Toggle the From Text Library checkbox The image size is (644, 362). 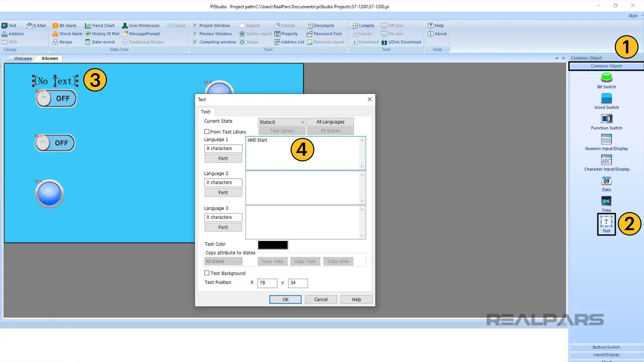207,131
